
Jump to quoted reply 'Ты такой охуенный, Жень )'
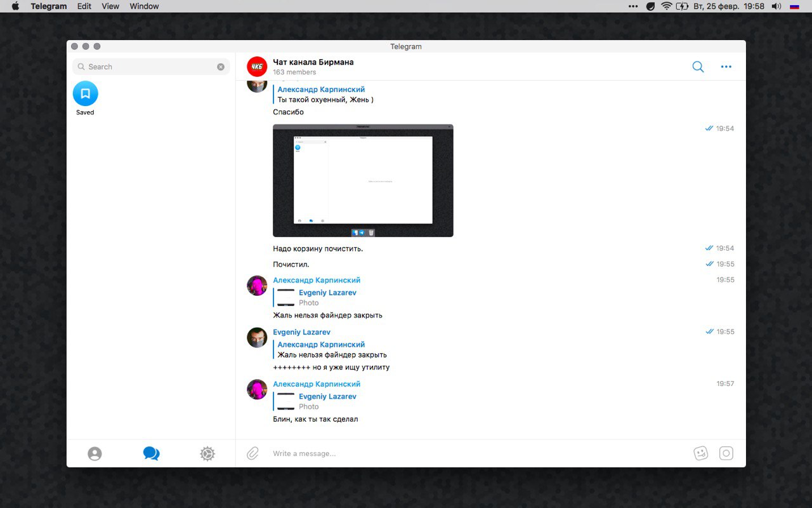[325, 95]
